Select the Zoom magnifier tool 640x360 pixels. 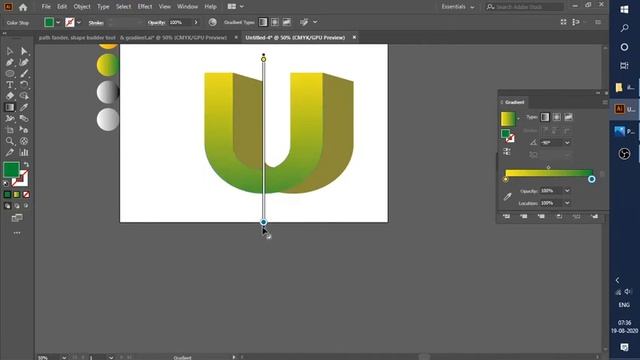click(9, 141)
